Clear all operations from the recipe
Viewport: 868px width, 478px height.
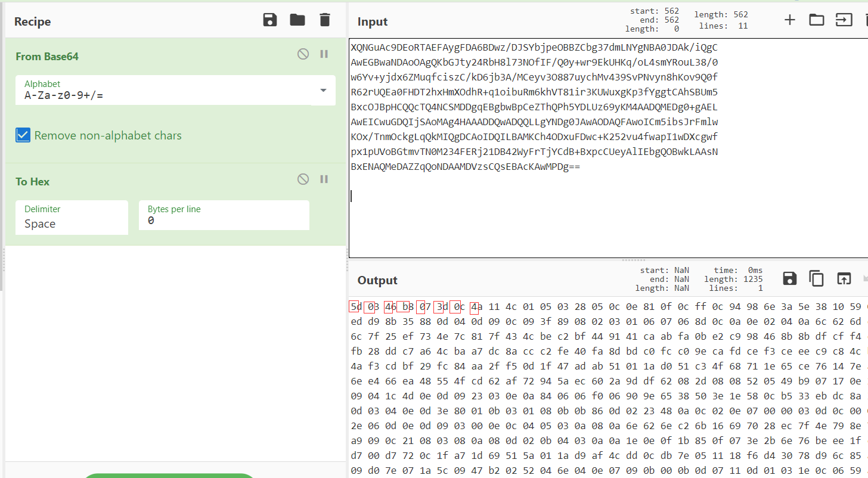point(324,20)
